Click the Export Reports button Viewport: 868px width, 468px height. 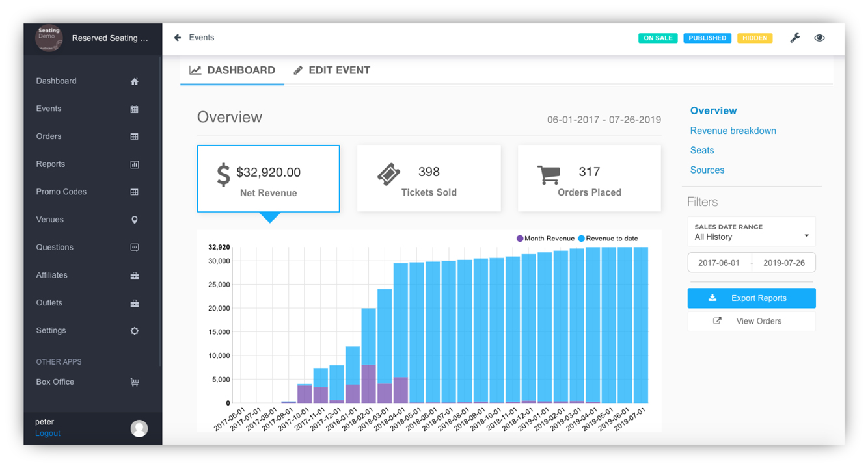(x=751, y=298)
